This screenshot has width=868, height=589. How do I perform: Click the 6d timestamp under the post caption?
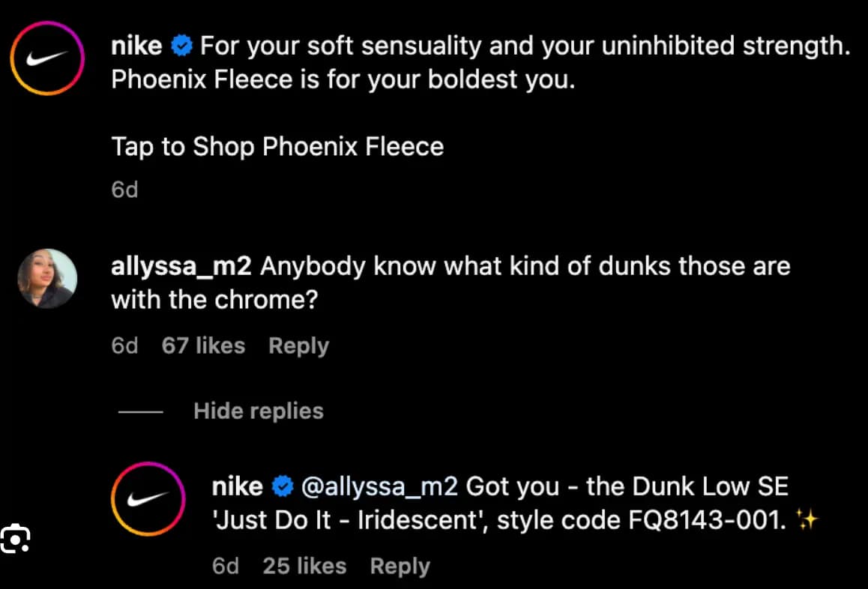click(x=124, y=190)
